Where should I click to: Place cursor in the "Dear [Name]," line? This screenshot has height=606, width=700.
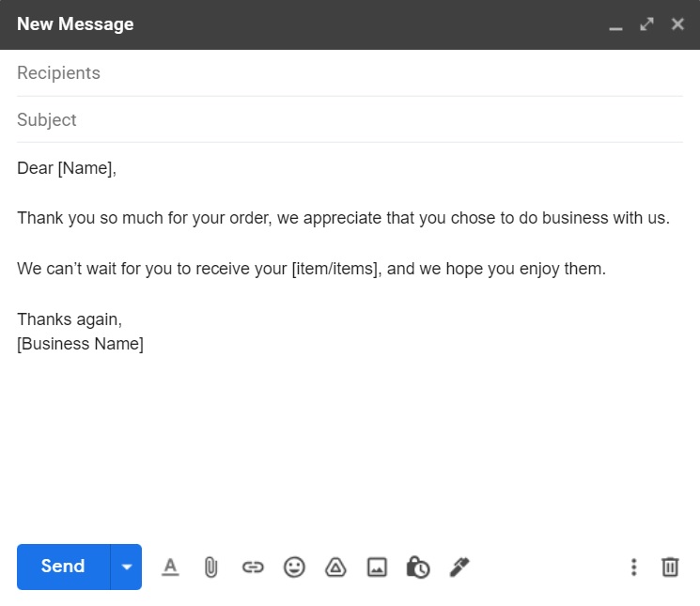pos(66,169)
